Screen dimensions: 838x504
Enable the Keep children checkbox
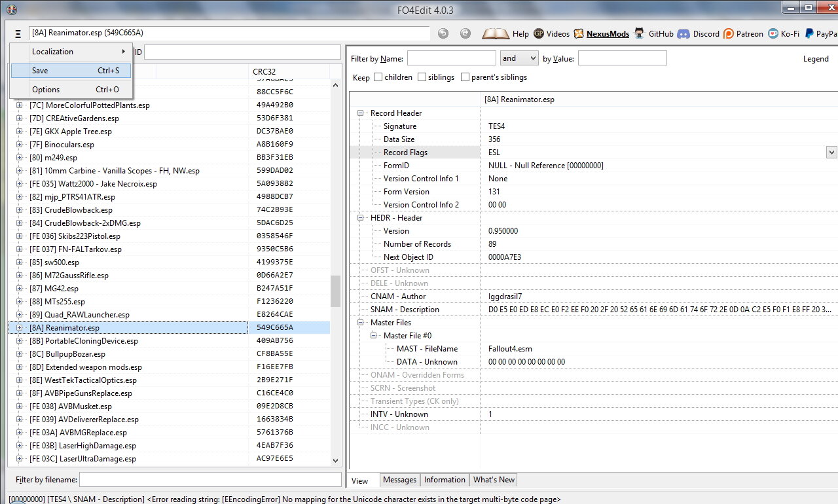coord(378,77)
